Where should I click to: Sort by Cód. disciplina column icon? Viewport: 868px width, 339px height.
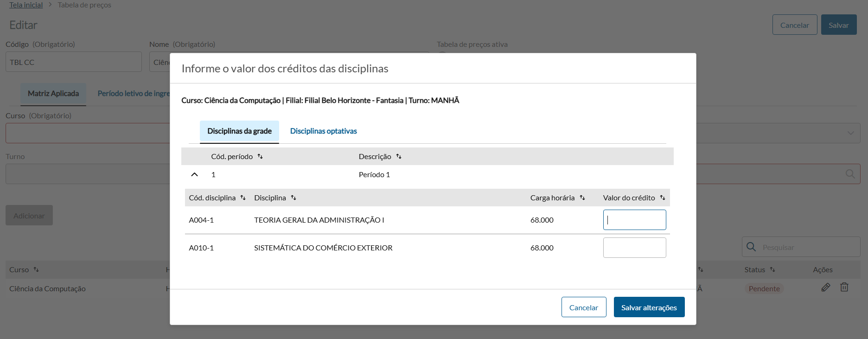(243, 198)
